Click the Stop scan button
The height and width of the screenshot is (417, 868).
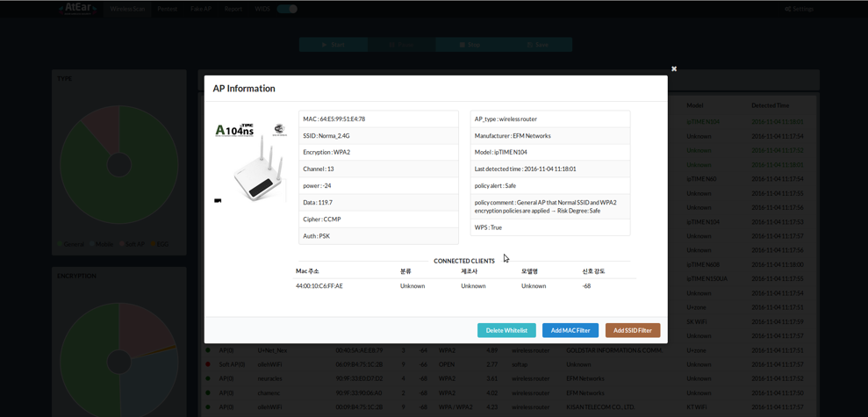(470, 45)
